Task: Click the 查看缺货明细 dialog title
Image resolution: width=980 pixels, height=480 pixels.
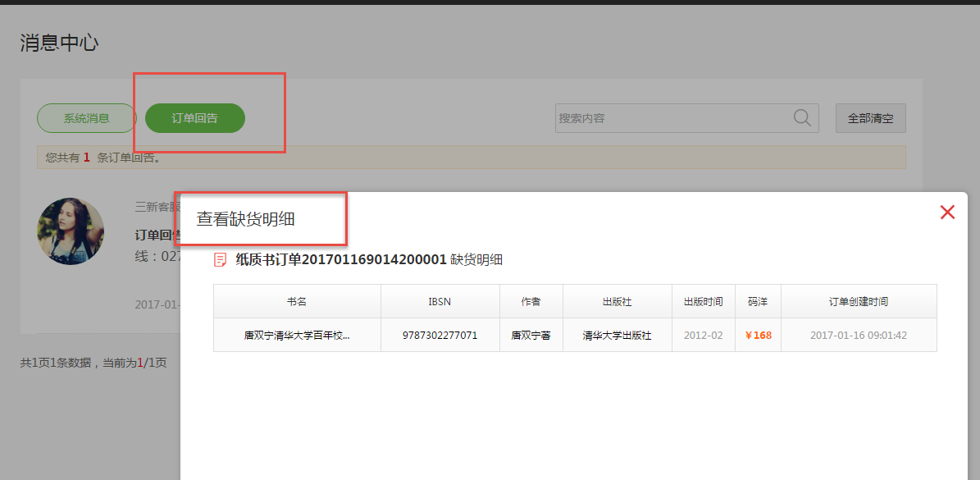Action: 246,219
